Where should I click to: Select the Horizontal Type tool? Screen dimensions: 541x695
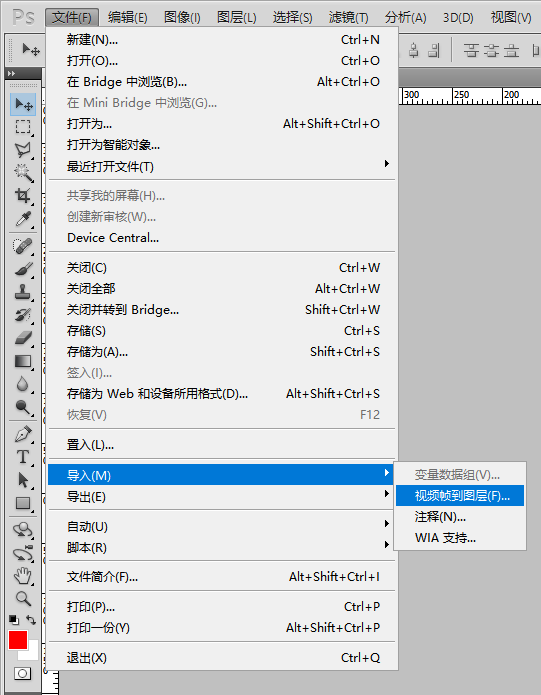(23, 457)
